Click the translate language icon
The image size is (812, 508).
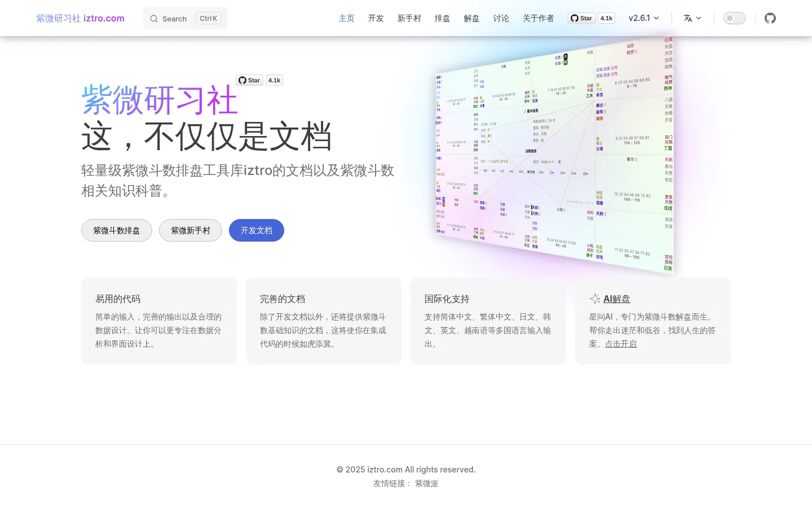tap(688, 18)
